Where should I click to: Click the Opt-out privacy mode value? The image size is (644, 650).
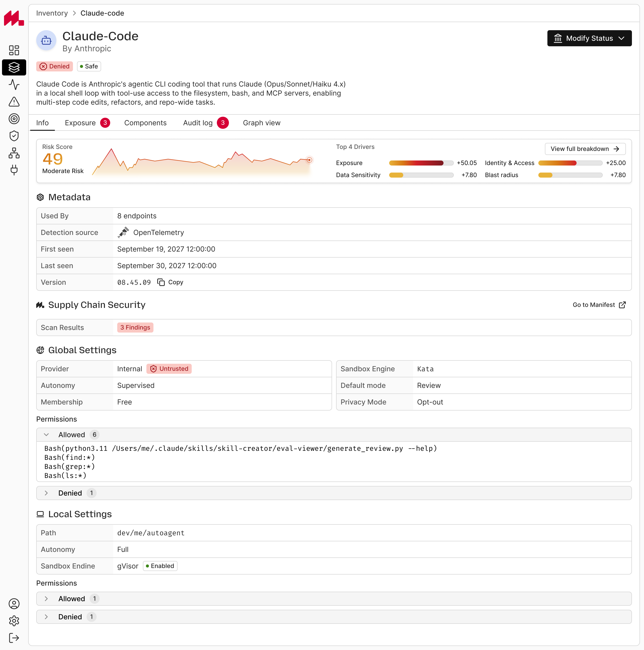[x=430, y=402]
